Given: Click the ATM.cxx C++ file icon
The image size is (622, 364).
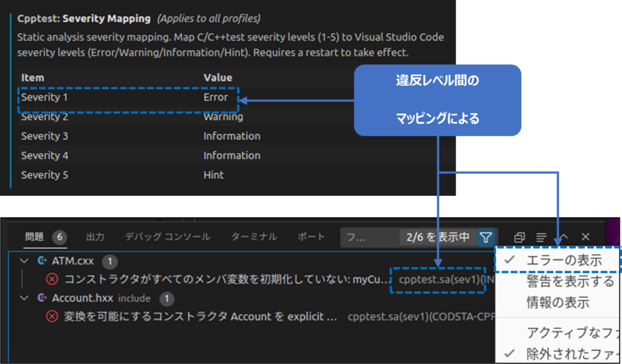Looking at the screenshot, I should (x=42, y=261).
